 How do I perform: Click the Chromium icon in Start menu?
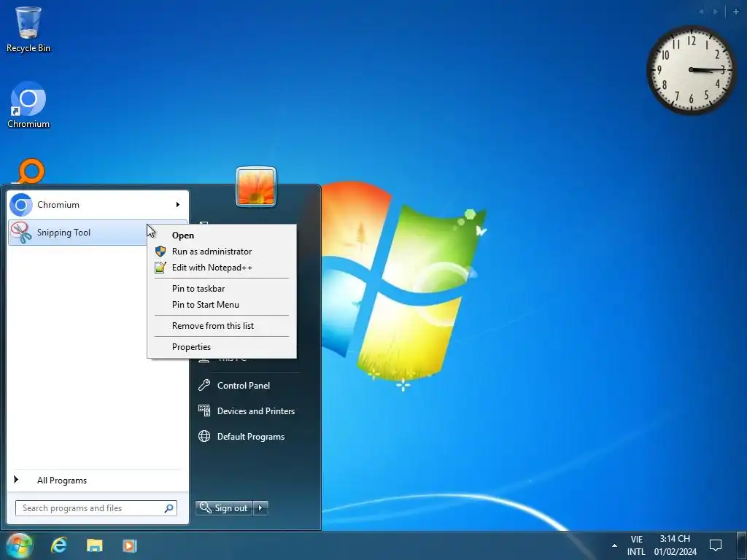21,205
